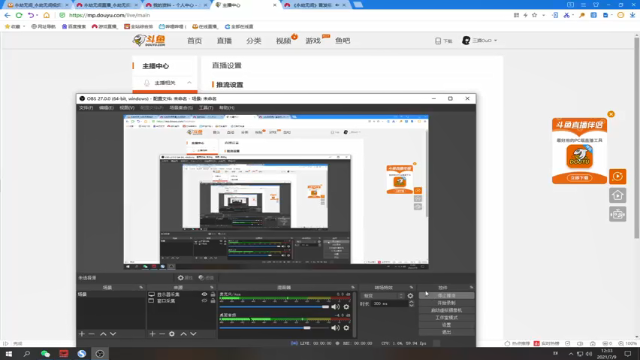Mute the microphone audio track

point(336,307)
